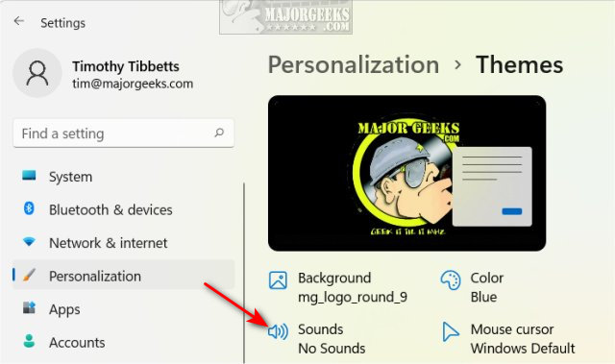Screen dimensions: 615x364
Task: Click the Personalization paintbrush icon
Action: [x=30, y=275]
